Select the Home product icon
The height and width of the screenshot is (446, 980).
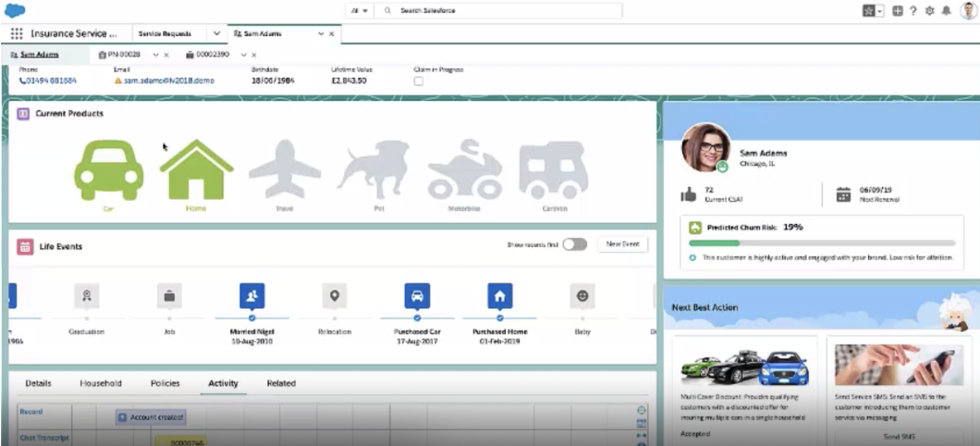[196, 169]
